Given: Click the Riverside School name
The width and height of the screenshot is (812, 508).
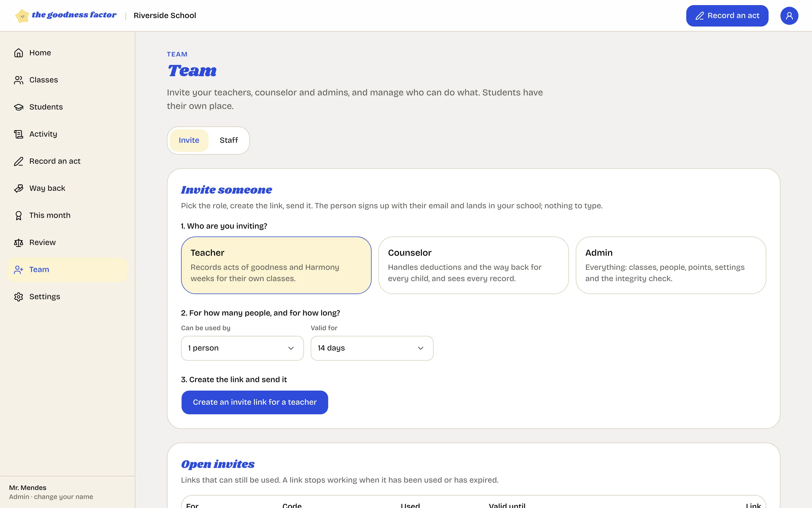Looking at the screenshot, I should coord(165,16).
